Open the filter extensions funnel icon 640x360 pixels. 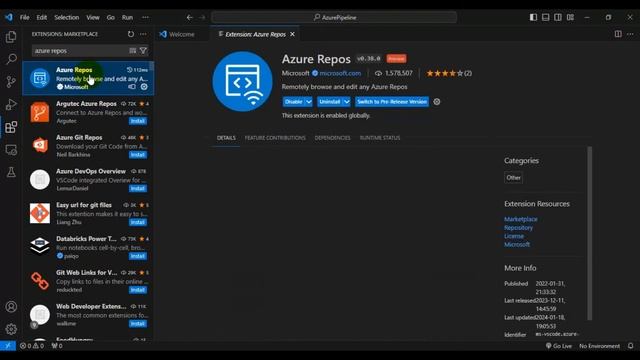(x=143, y=51)
